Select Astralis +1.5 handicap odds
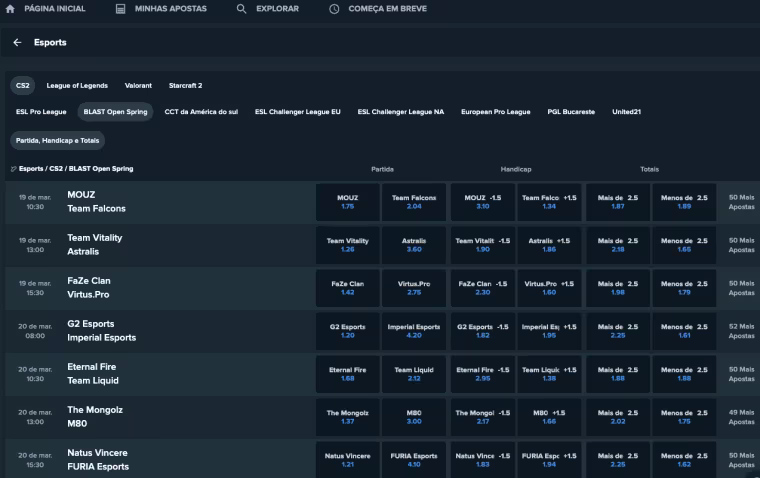Image resolution: width=760 pixels, height=478 pixels. tap(549, 245)
